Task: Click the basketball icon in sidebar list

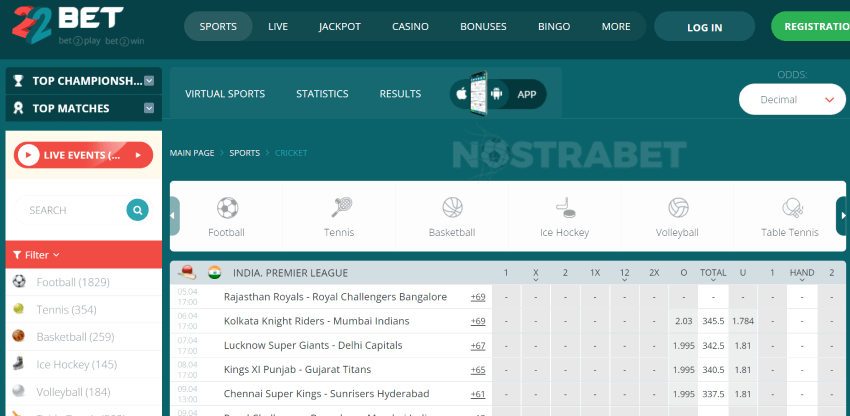Action: [x=19, y=336]
